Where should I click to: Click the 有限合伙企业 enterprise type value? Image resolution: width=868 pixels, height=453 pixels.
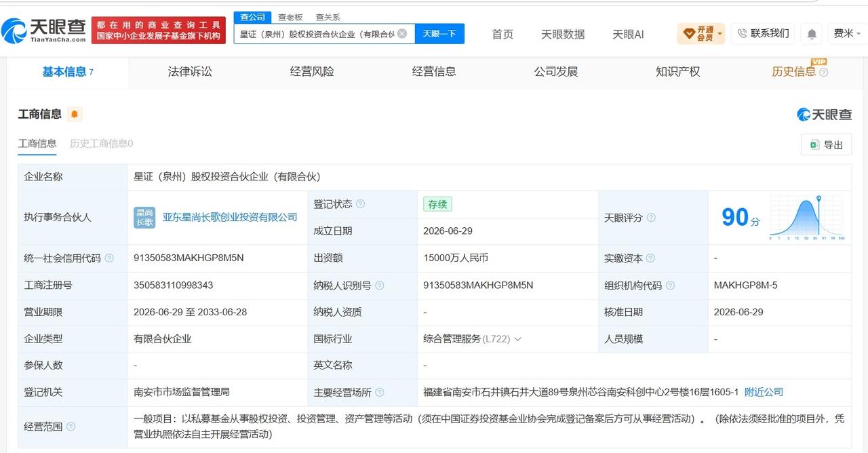point(163,339)
